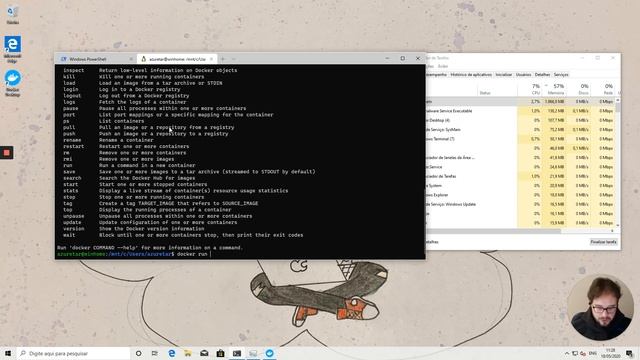The width and height of the screenshot is (640, 360).
Task: Select the Serviço: SysMain process row
Action: [520, 129]
